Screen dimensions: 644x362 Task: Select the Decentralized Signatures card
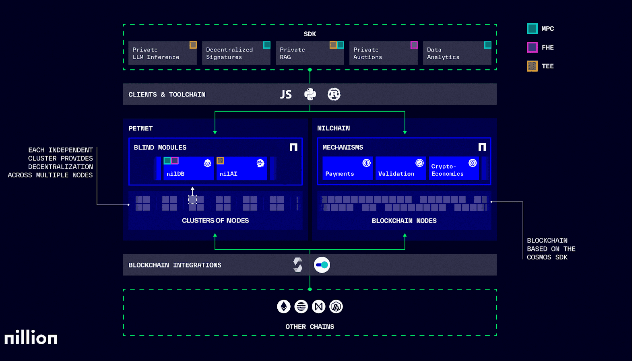[x=236, y=53]
